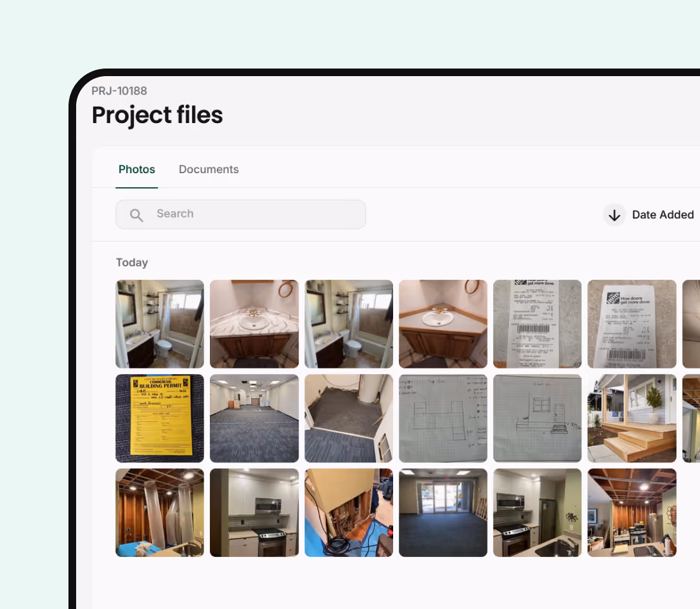Open the third photo in the first row
The width and height of the screenshot is (700, 609).
coord(349,324)
